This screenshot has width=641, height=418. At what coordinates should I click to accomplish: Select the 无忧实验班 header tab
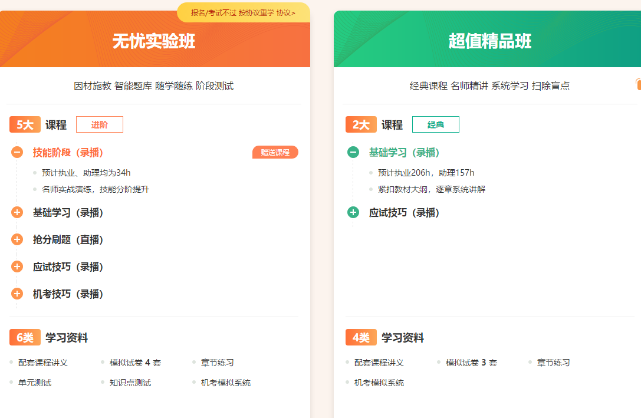coord(154,41)
